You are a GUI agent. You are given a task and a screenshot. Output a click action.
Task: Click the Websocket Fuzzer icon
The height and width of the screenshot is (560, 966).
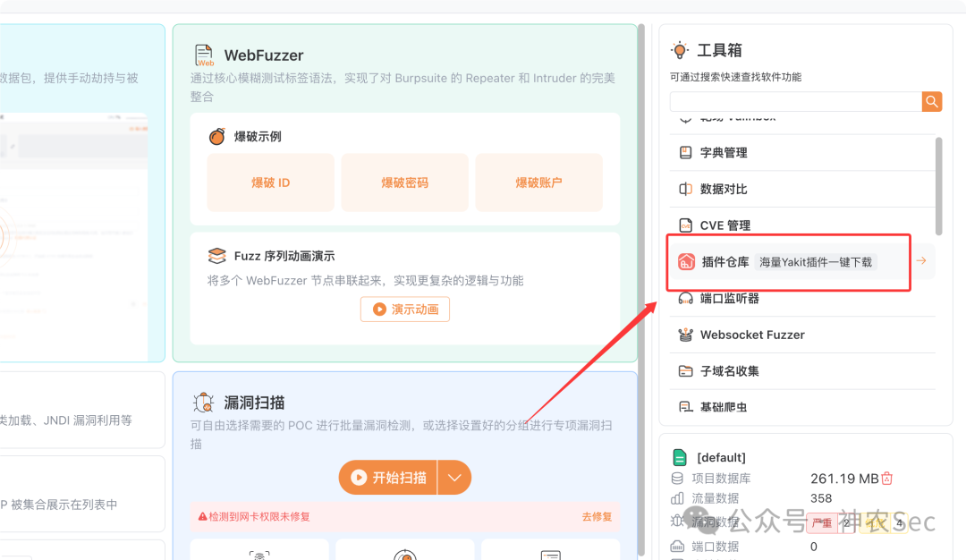(x=685, y=335)
